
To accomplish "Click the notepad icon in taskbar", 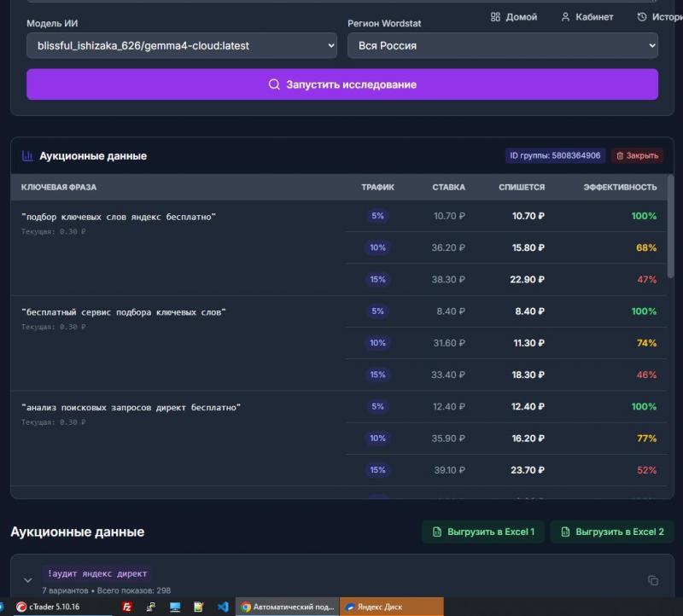I will (199, 607).
